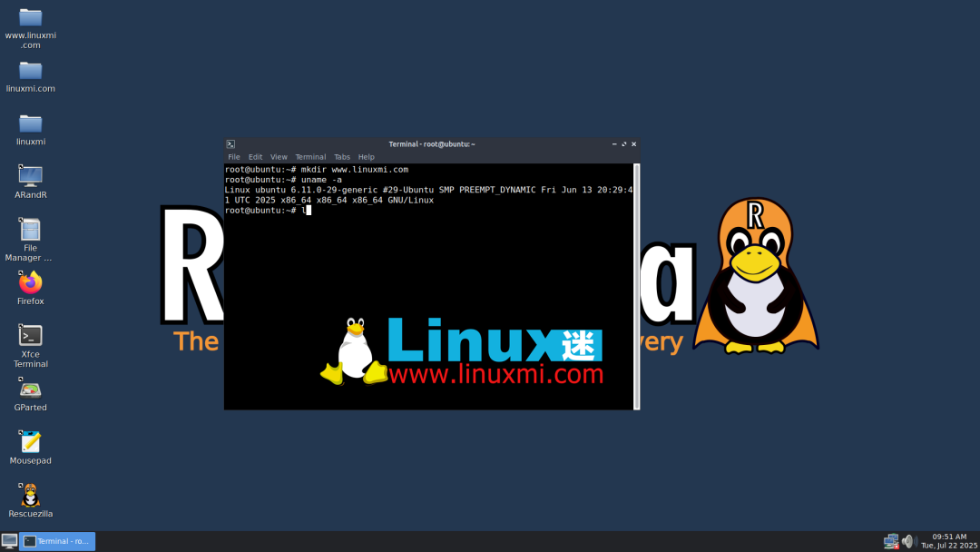Click the ARandR display settings icon
The height and width of the screenshot is (552, 980).
[31, 176]
